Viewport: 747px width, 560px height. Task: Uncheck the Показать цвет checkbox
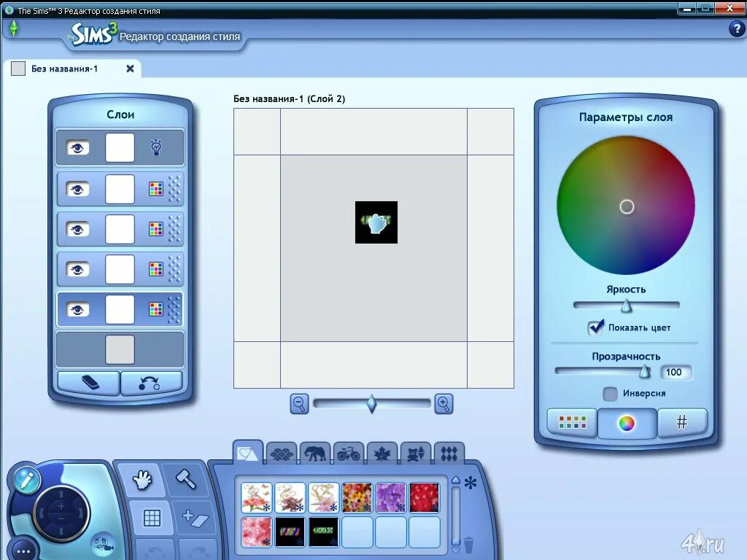pos(595,327)
